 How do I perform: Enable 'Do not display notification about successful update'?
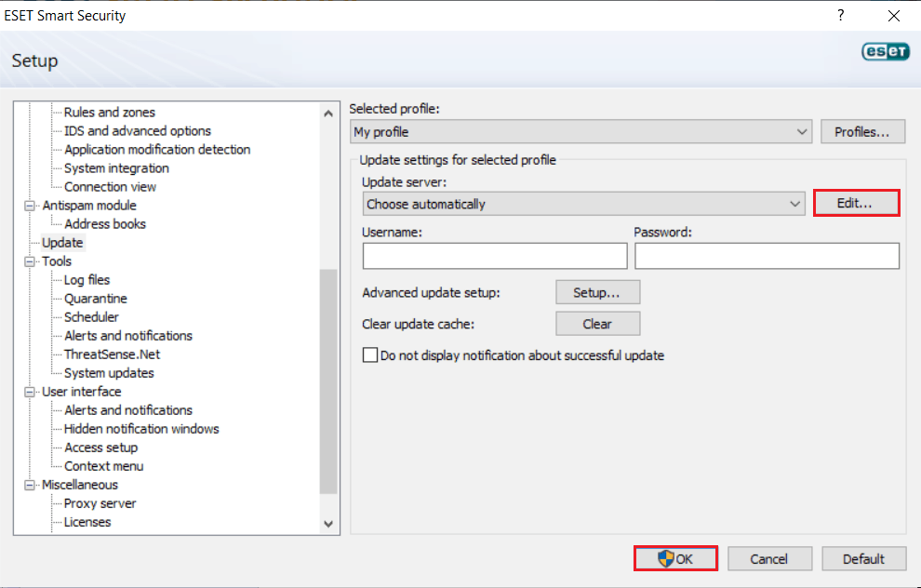(370, 355)
